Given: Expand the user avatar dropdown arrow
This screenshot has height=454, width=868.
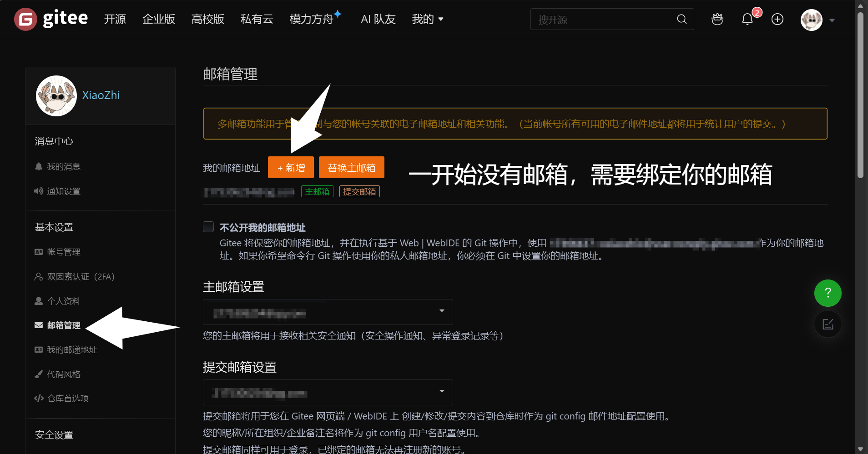Looking at the screenshot, I should pos(832,20).
